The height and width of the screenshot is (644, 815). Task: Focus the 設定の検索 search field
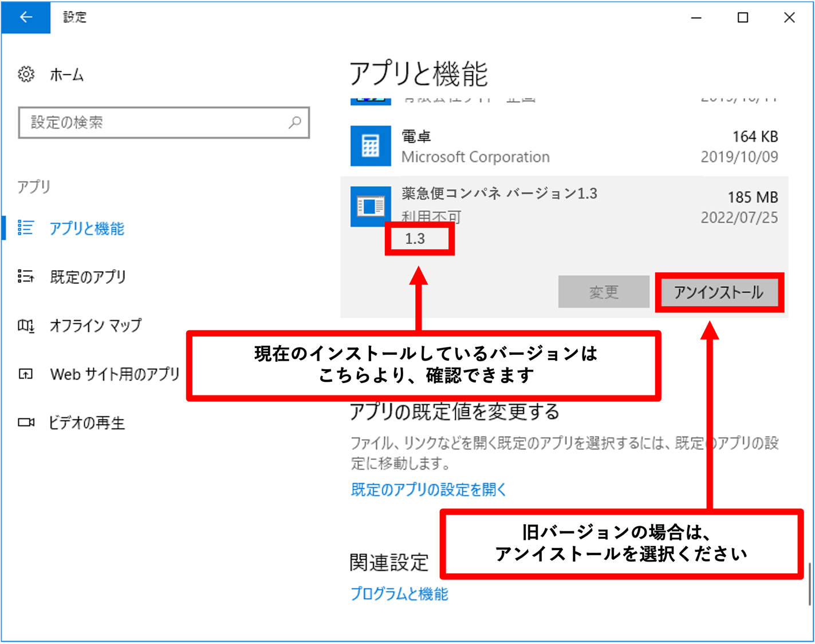(155, 123)
